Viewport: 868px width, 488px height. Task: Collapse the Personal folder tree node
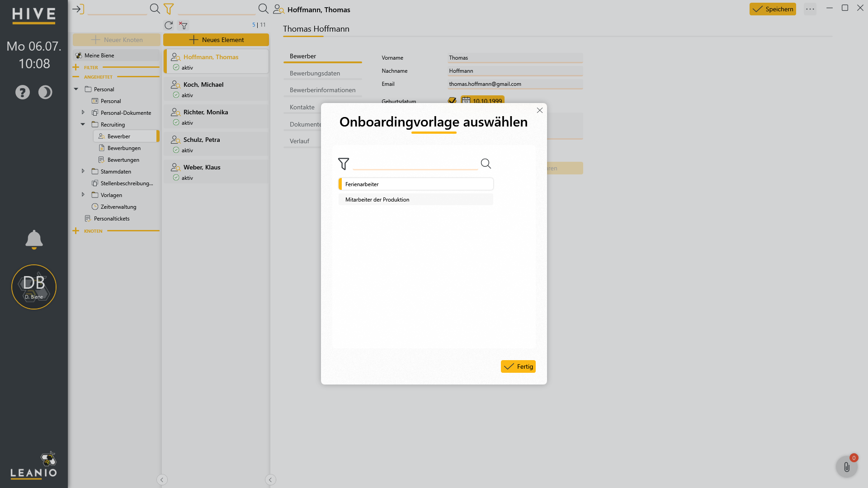point(76,89)
